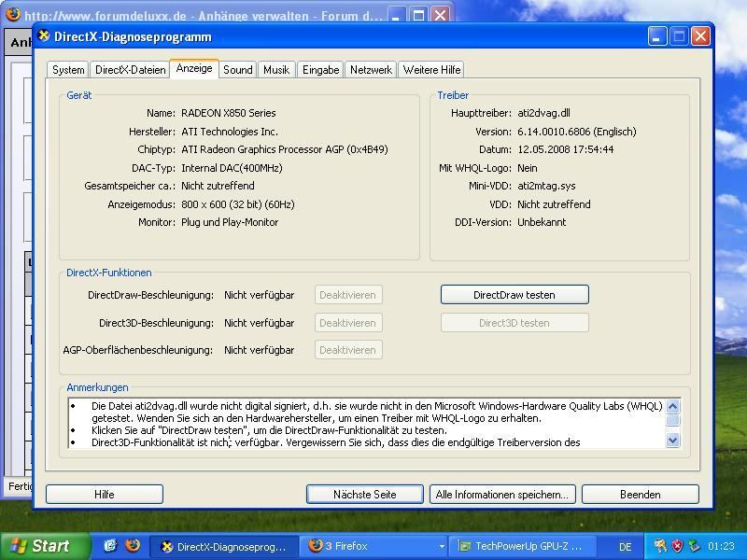
Task: Expand the Firefox taskbar group arrow
Action: click(442, 547)
